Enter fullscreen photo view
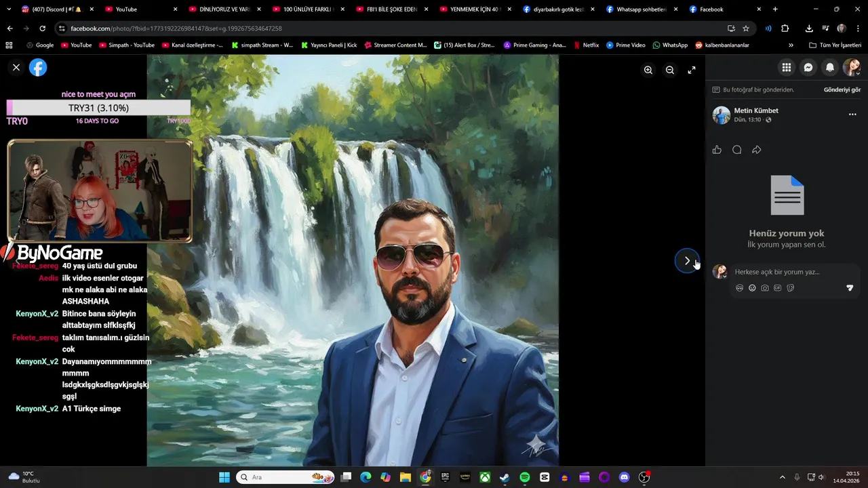The height and width of the screenshot is (488, 868). (692, 70)
